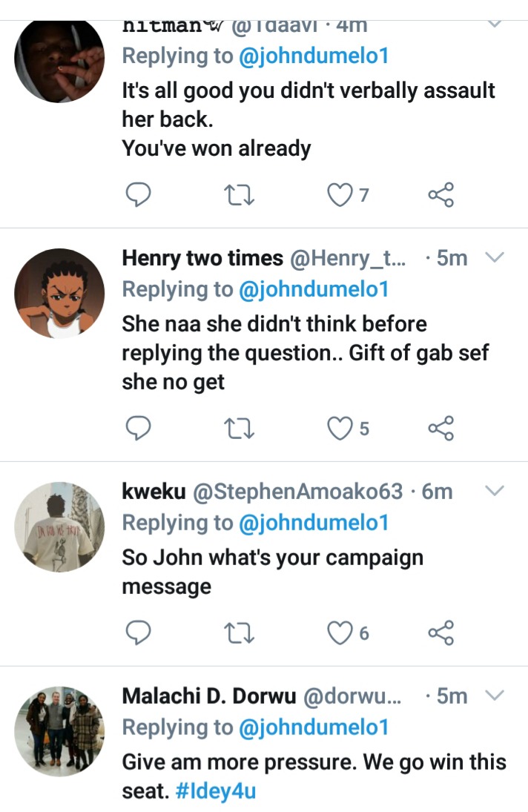Expand the menu arrow on kweku's tweet

pyautogui.click(x=494, y=490)
